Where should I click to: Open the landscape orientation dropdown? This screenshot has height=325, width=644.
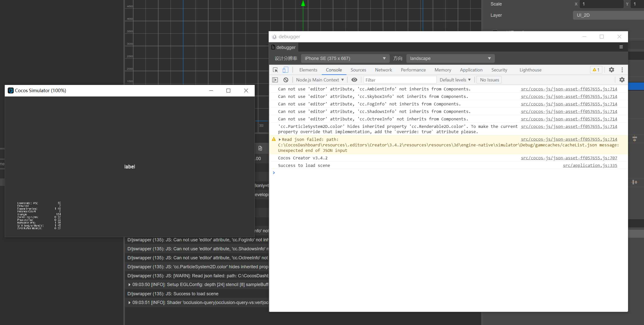click(x=450, y=58)
